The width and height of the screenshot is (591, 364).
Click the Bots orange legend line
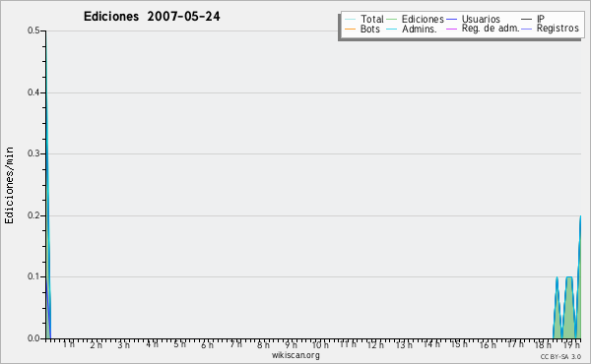pos(350,29)
